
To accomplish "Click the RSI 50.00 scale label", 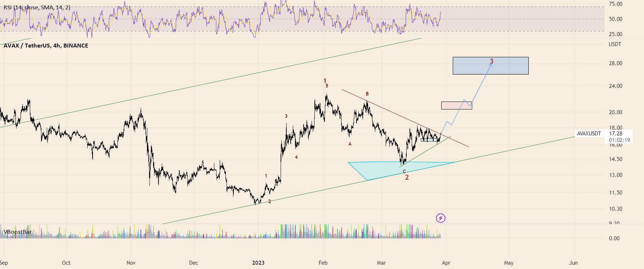I will tap(616, 19).
